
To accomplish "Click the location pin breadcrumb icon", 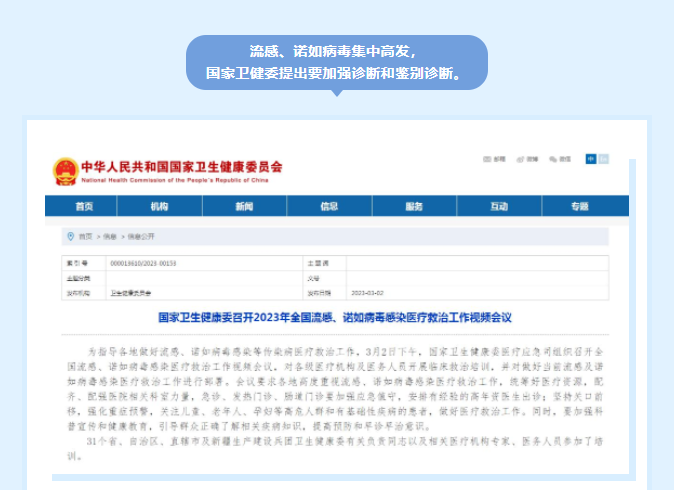I will click(x=70, y=236).
